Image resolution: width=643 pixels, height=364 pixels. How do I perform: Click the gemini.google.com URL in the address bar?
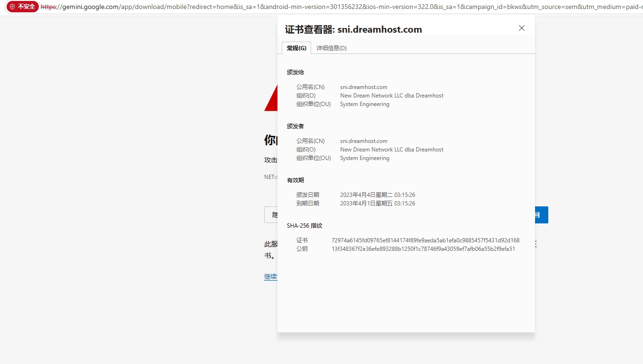coord(90,7)
